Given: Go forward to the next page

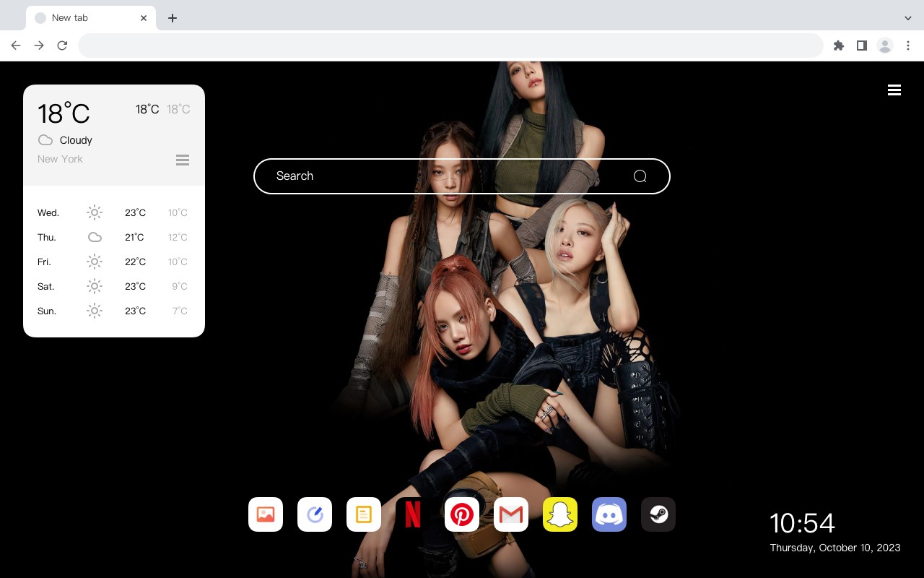Looking at the screenshot, I should [x=39, y=46].
